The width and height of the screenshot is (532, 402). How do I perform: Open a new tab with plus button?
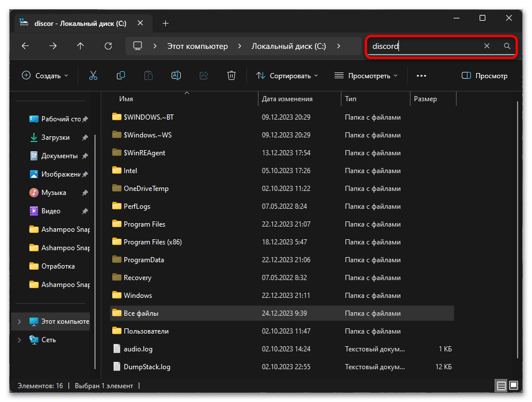coord(166,23)
